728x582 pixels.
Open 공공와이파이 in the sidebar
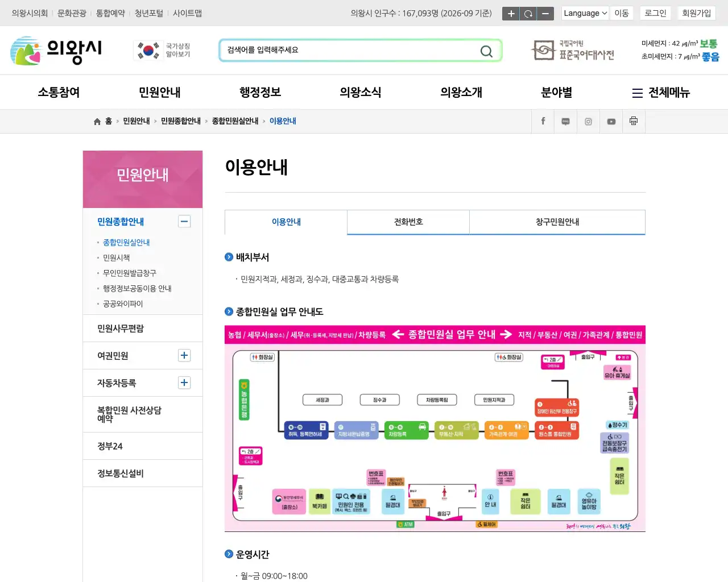(123, 304)
